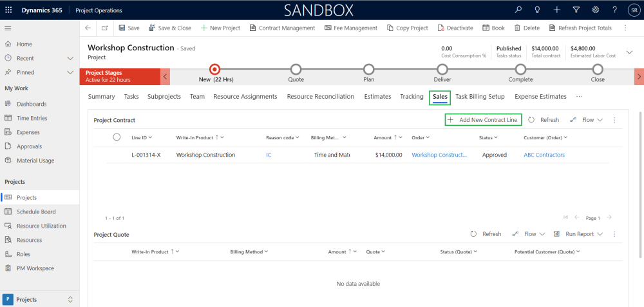644x307 pixels.
Task: Open the help question mark icon
Action: pos(614,10)
